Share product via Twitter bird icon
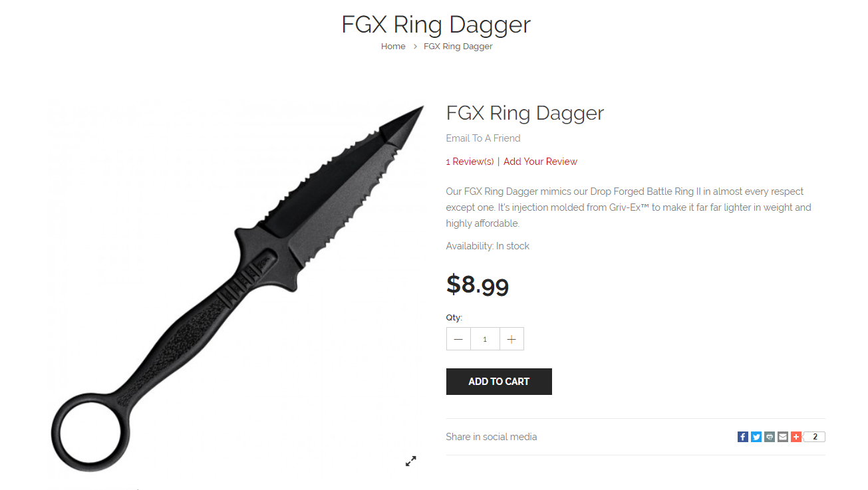 pos(756,437)
